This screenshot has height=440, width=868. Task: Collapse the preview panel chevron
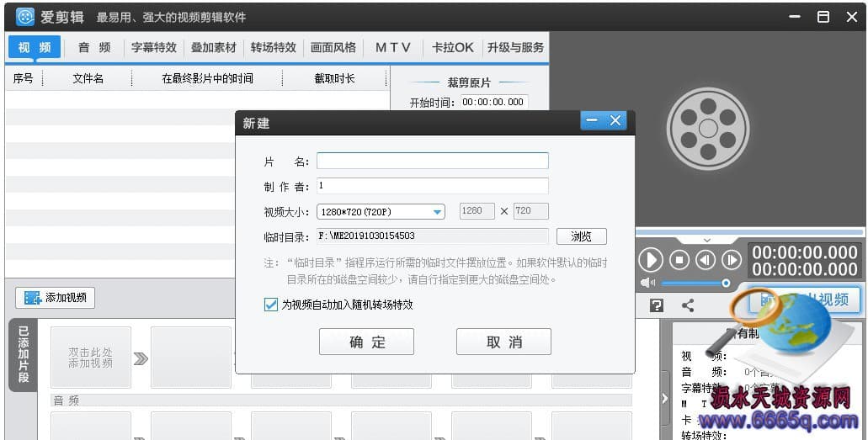coord(707,241)
